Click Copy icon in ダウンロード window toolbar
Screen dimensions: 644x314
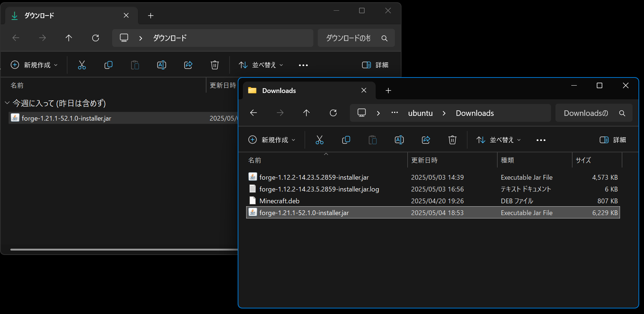[109, 65]
